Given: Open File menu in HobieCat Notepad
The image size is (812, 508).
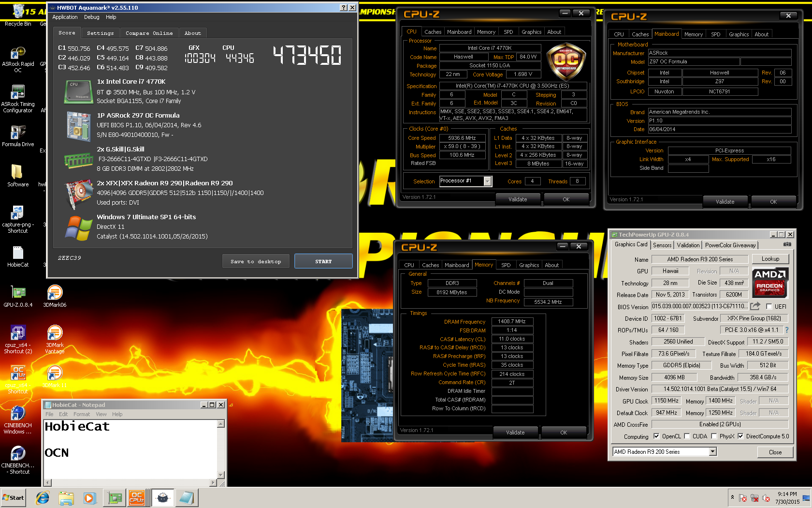Looking at the screenshot, I should point(49,414).
